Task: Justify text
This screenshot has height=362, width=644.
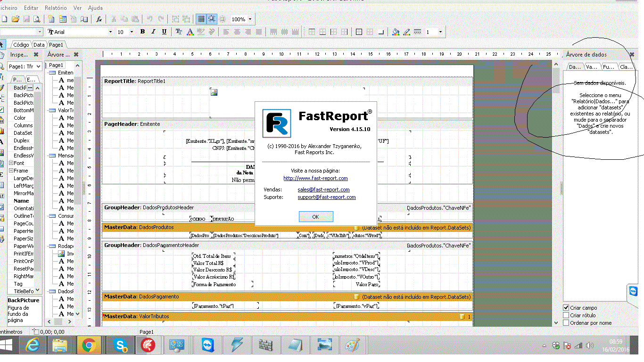Action: (259, 32)
